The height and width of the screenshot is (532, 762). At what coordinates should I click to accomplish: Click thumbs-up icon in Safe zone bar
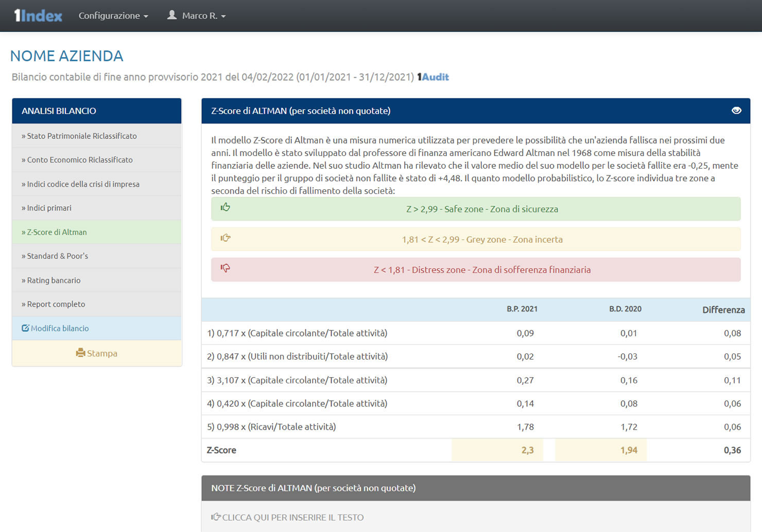[x=225, y=207]
